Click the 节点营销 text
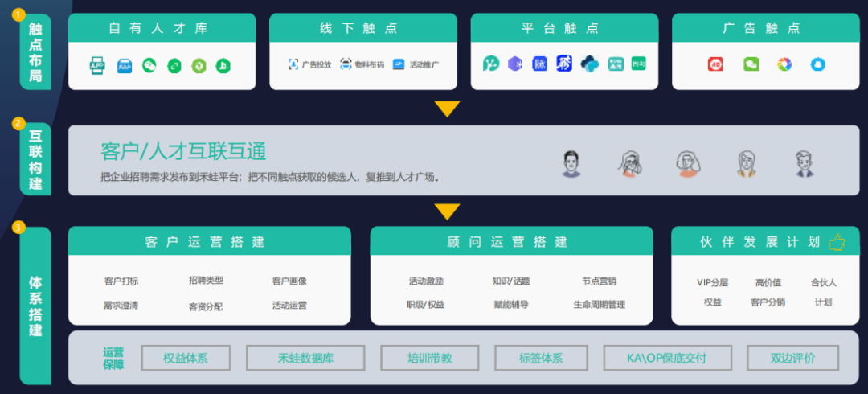Viewport: 868px width, 394px height. click(599, 281)
